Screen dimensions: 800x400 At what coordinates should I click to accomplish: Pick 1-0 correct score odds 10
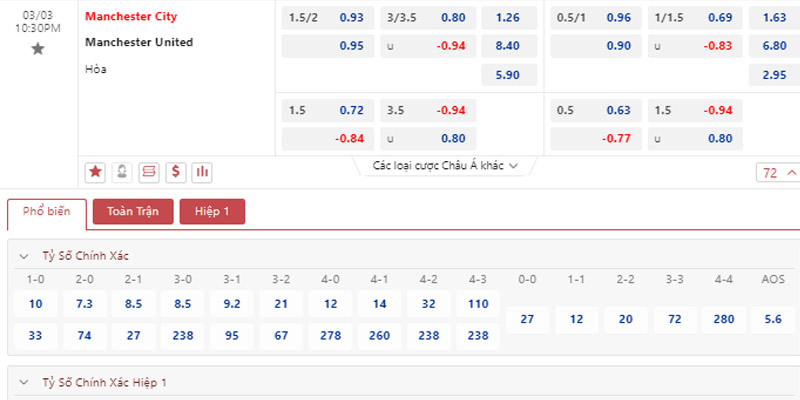(x=36, y=304)
